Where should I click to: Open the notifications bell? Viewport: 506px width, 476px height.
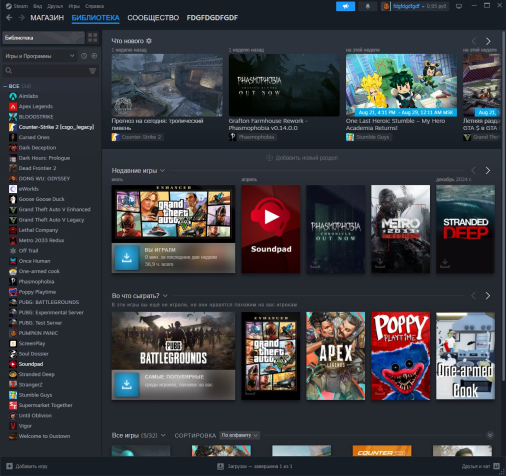[x=368, y=6]
